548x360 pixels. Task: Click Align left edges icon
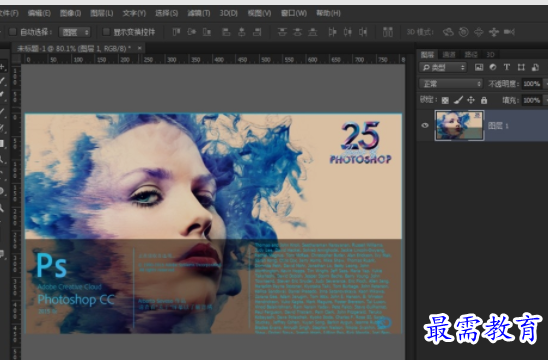(226, 32)
